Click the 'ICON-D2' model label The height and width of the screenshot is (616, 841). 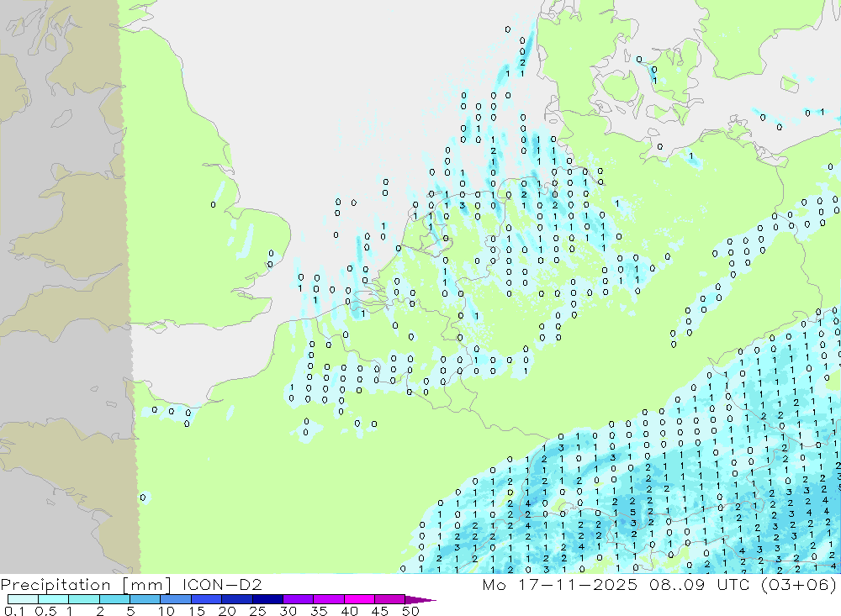223,584
